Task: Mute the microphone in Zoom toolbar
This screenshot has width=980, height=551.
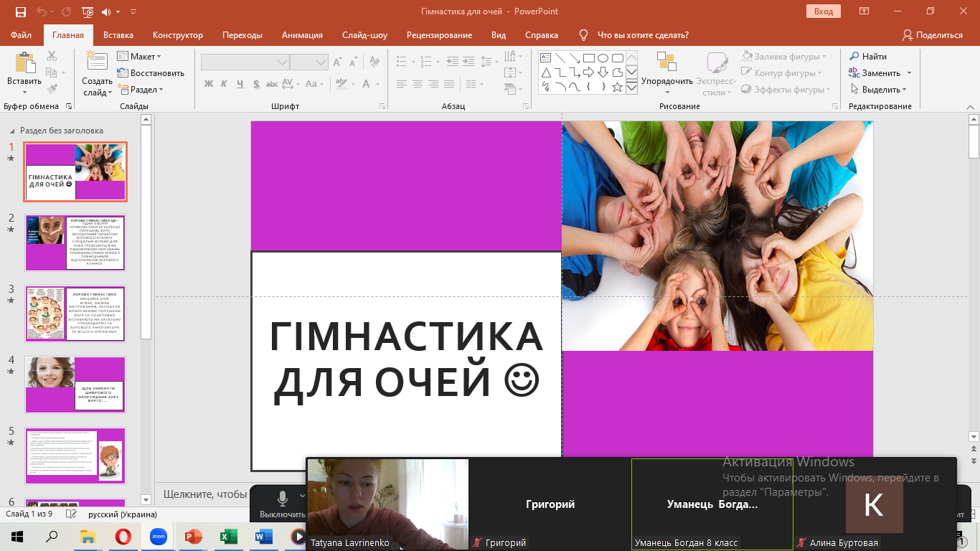Action: click(x=283, y=499)
